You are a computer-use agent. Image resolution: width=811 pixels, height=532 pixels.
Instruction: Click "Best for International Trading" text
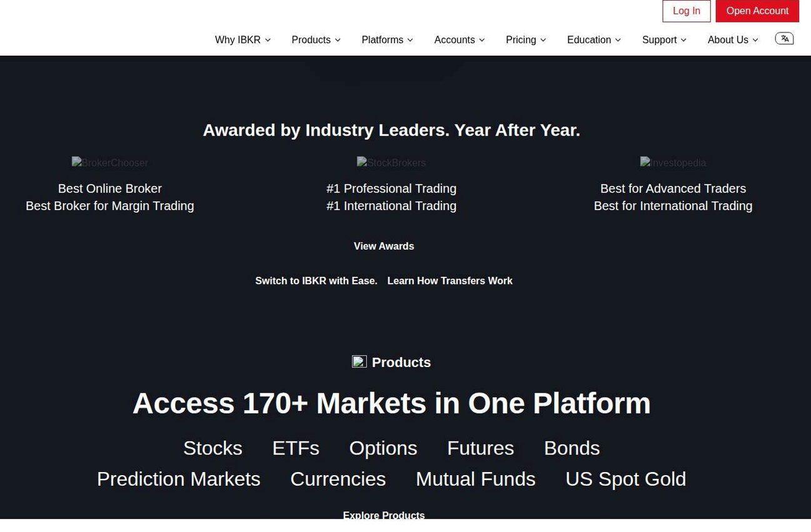pos(673,206)
